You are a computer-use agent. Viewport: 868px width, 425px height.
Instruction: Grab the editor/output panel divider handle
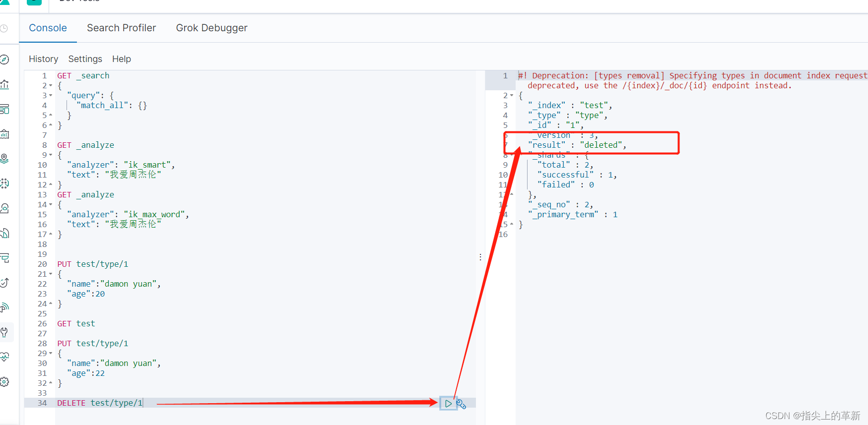point(480,257)
